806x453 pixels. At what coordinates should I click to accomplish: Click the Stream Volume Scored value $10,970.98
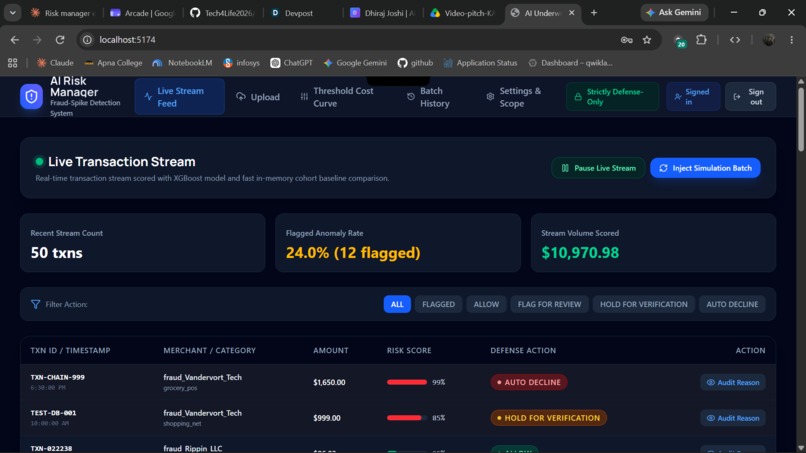tap(580, 253)
